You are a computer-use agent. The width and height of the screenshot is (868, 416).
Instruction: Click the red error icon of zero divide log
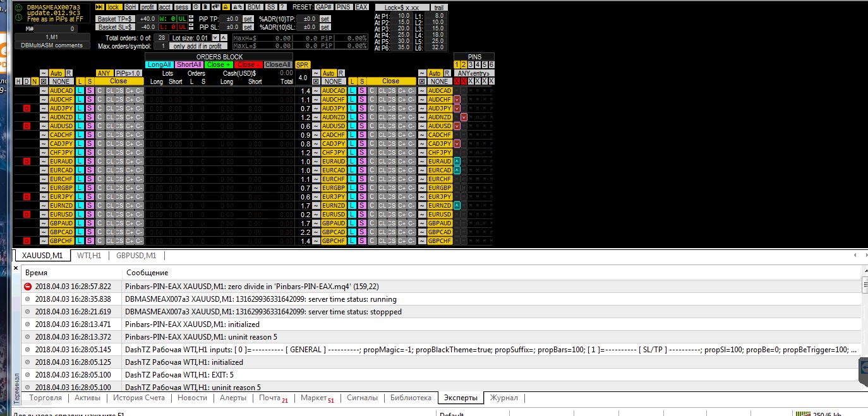[x=27, y=287]
